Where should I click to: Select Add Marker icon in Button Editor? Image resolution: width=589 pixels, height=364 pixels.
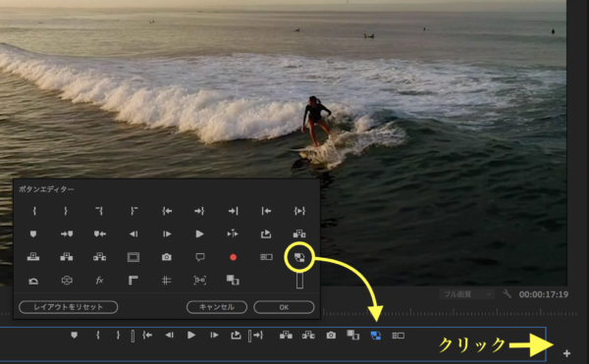pos(33,234)
